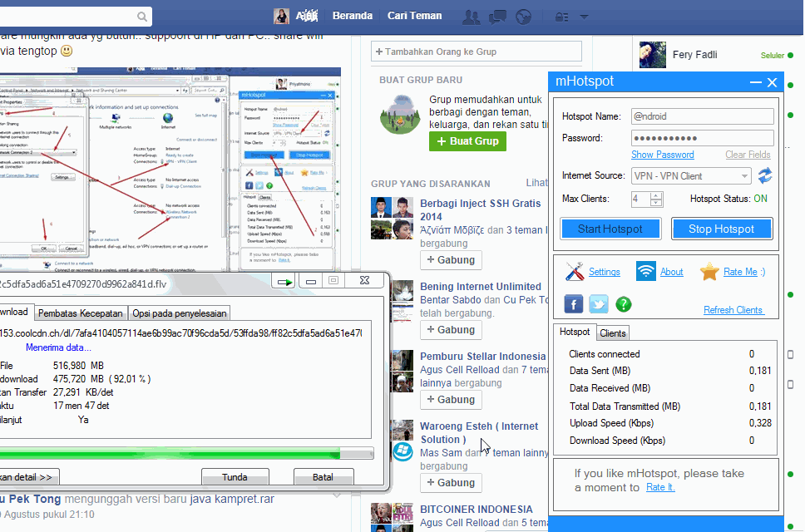Open BITCOINER INDONESIA group link
Image resolution: width=805 pixels, height=532 pixels.
click(x=476, y=509)
